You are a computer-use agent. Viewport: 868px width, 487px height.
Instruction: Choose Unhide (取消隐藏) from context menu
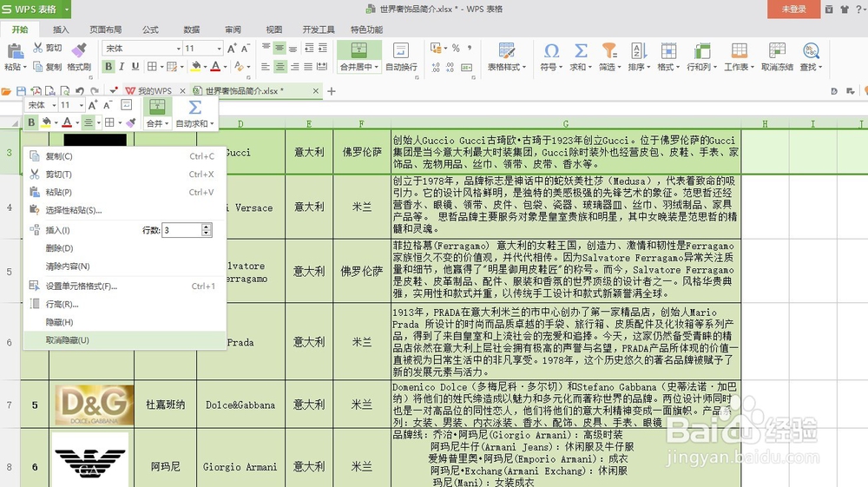pyautogui.click(x=125, y=340)
